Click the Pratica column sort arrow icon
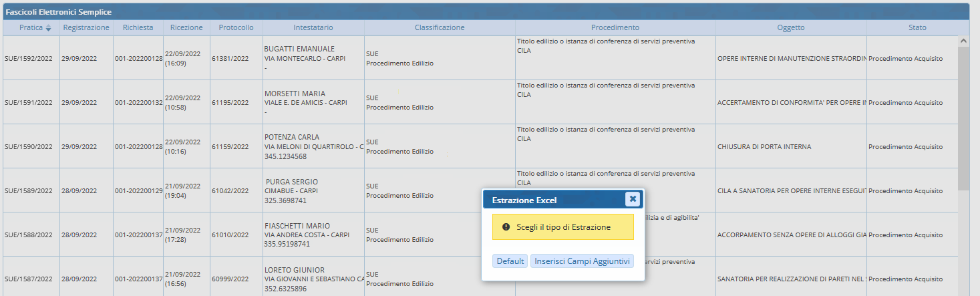 coord(48,28)
